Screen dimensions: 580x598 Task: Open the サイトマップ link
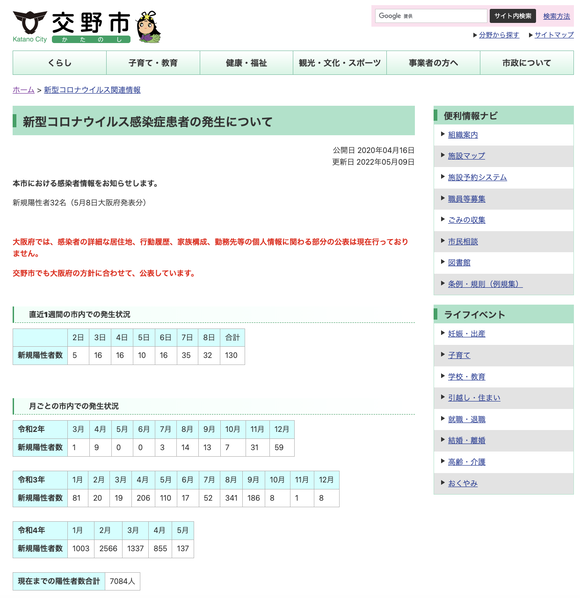click(554, 35)
